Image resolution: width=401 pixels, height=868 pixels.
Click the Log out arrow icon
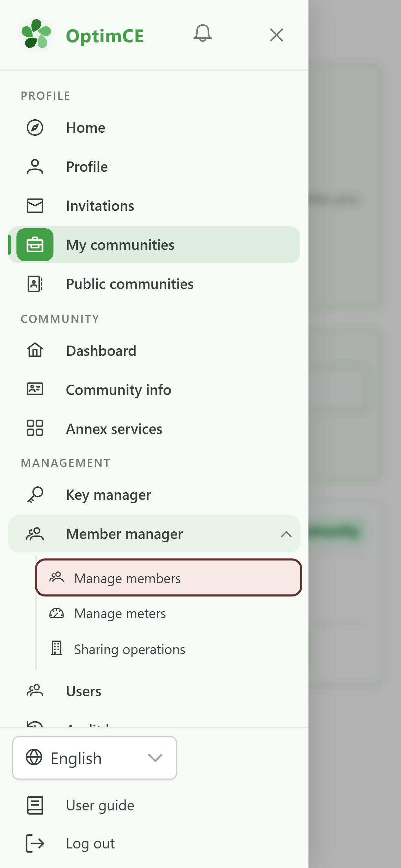pyautogui.click(x=35, y=843)
